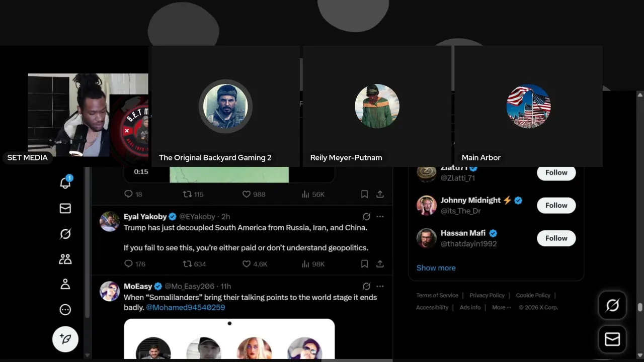Like Eyal Yakoby's post

[x=255, y=263]
